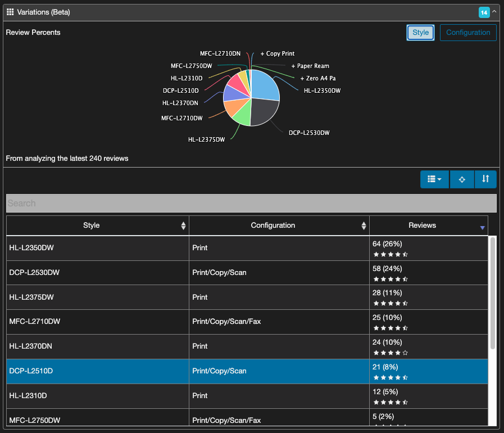Click the DCP-L2530DW chart label
The width and height of the screenshot is (504, 433).
(309, 133)
